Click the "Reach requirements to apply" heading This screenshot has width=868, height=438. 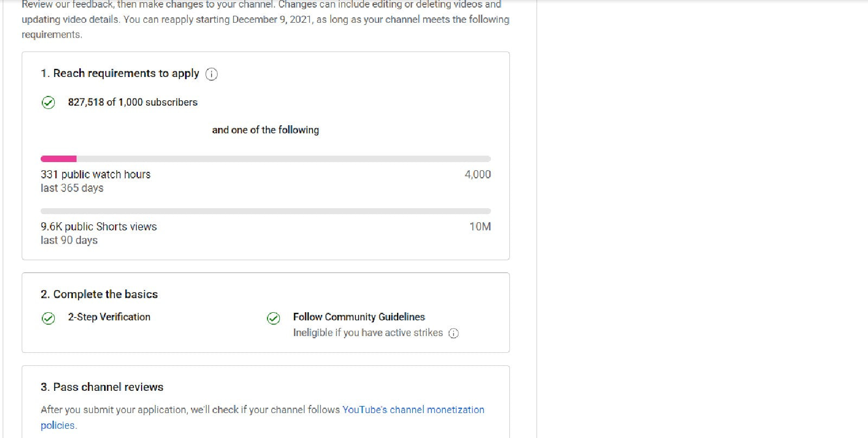[x=120, y=74]
